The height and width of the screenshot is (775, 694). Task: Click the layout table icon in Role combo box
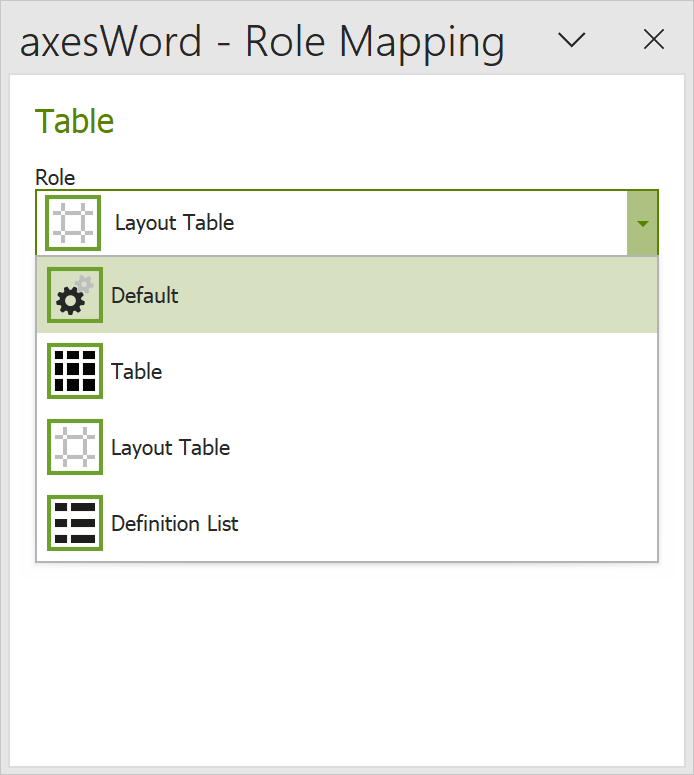pyautogui.click(x=73, y=223)
